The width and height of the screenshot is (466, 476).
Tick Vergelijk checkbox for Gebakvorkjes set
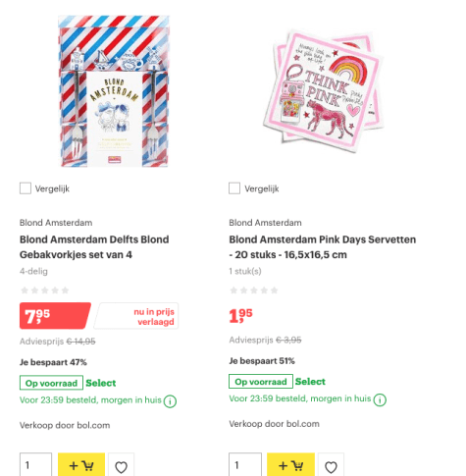pos(26,188)
